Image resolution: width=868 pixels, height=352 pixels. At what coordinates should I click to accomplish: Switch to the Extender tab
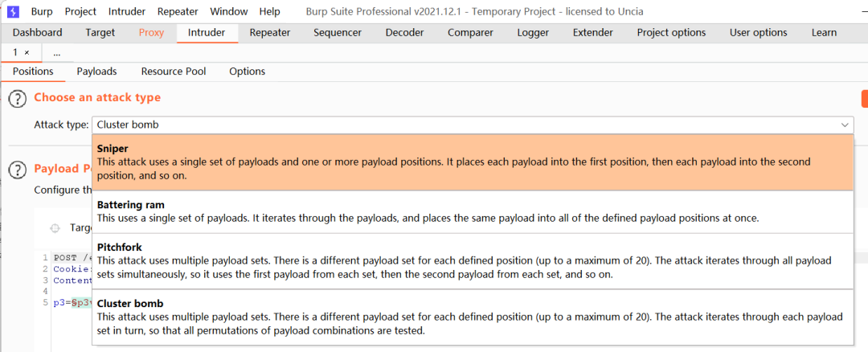(x=593, y=33)
